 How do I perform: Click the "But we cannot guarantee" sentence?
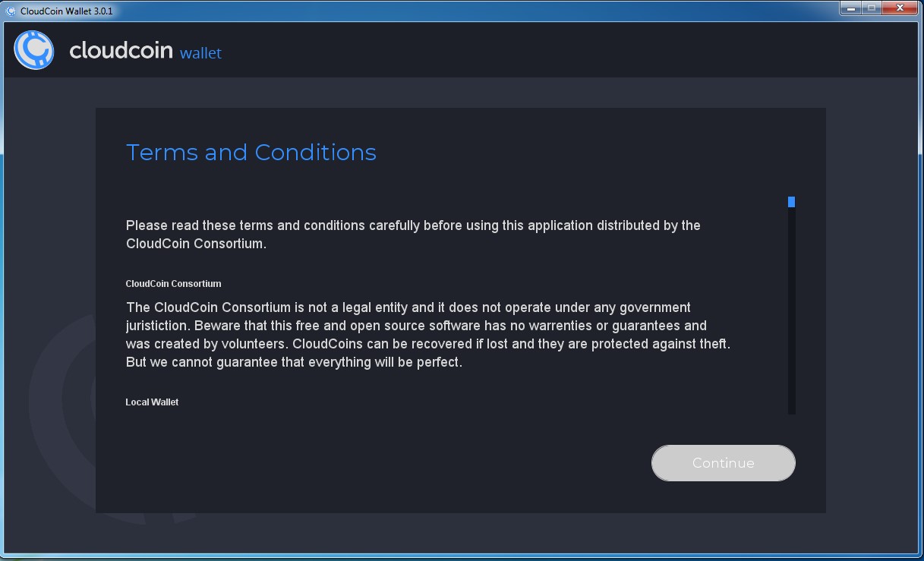(294, 362)
